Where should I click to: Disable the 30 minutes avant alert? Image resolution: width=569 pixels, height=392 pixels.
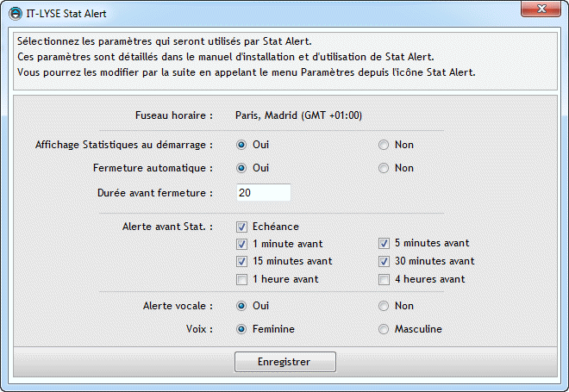point(384,261)
